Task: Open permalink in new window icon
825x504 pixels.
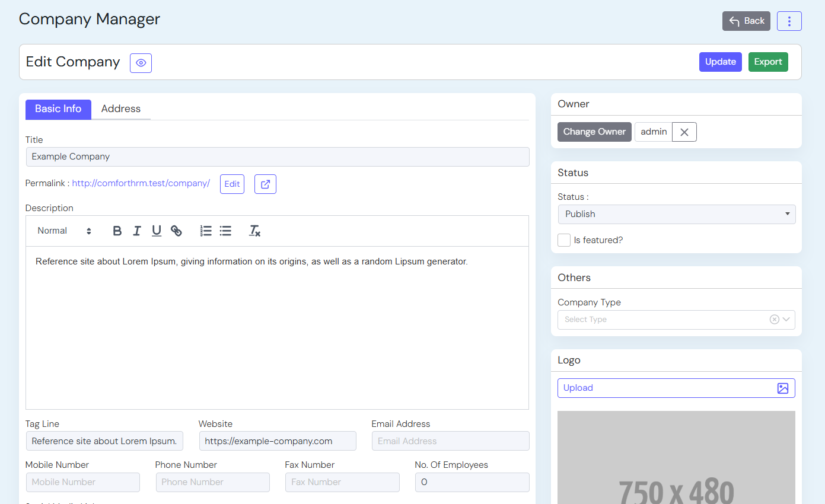Action: click(265, 184)
